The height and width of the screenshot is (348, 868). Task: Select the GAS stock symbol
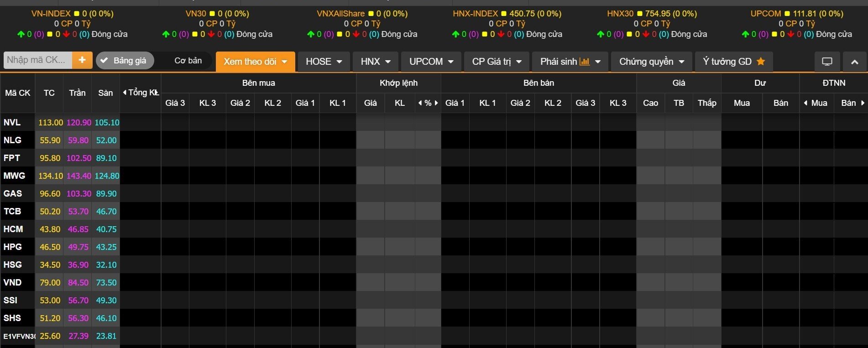[x=13, y=193]
